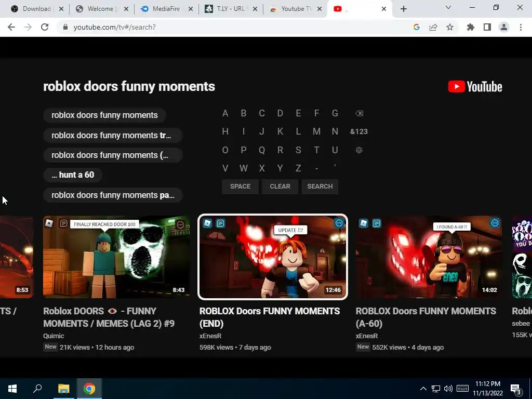This screenshot has width=532, height=399.
Task: Switch keyboard language with the globe icon
Action: point(359,150)
